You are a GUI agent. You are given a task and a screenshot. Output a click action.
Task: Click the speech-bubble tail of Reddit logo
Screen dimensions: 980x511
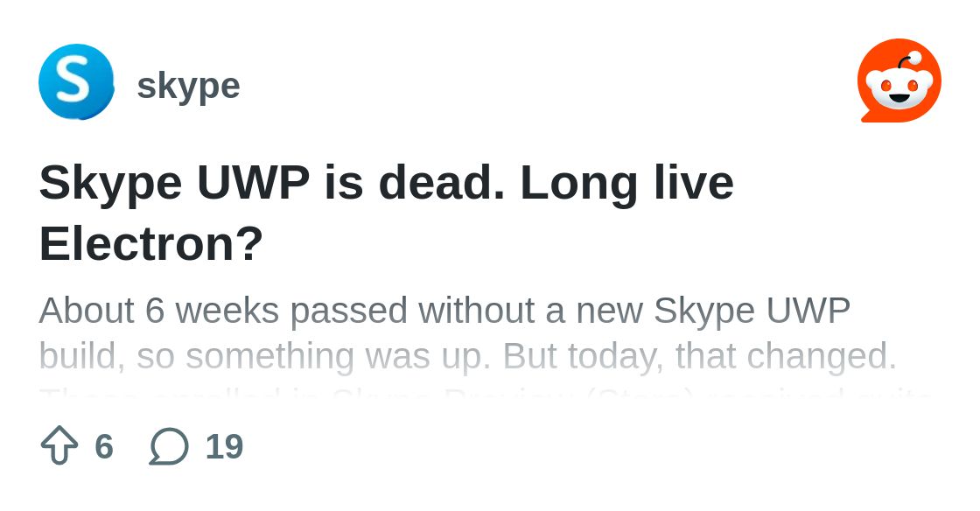[868, 116]
